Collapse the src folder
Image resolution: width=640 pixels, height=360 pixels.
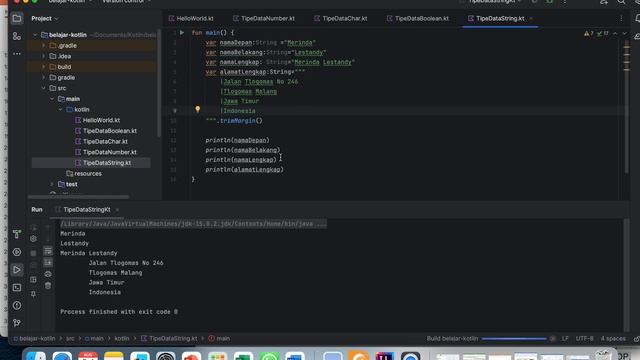[44, 88]
